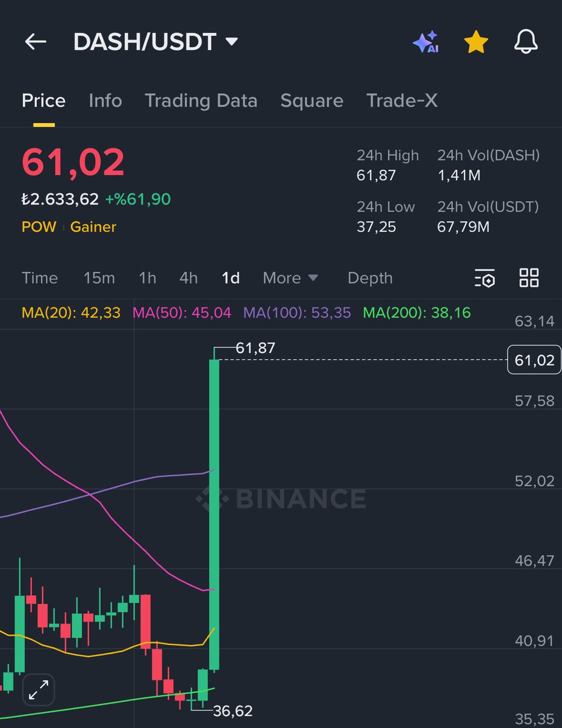Click the MA(20): 42,33 indicator label

coord(71,313)
